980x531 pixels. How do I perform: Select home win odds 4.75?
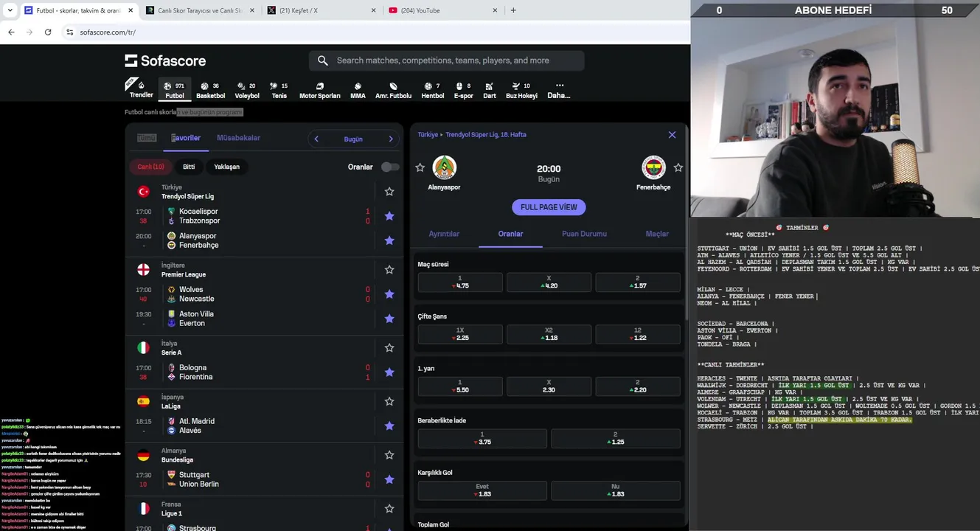coord(460,282)
